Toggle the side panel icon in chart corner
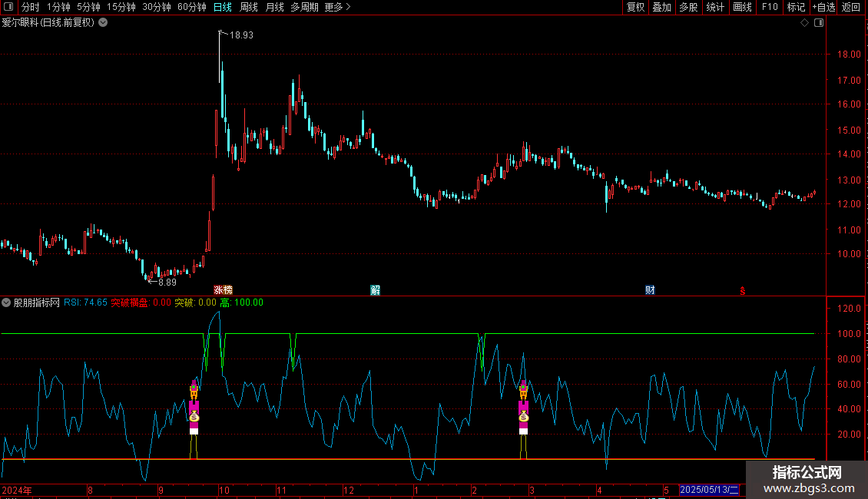The height and width of the screenshot is (499, 868). (x=819, y=23)
